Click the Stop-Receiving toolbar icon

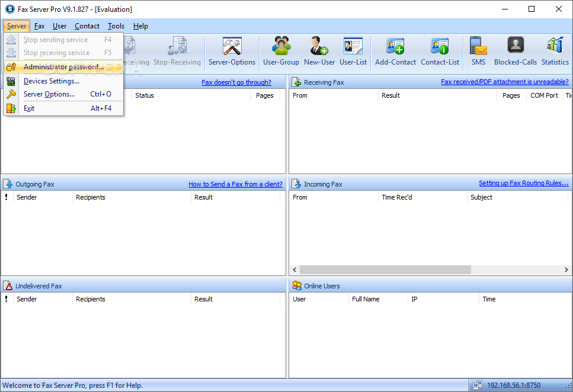177,46
